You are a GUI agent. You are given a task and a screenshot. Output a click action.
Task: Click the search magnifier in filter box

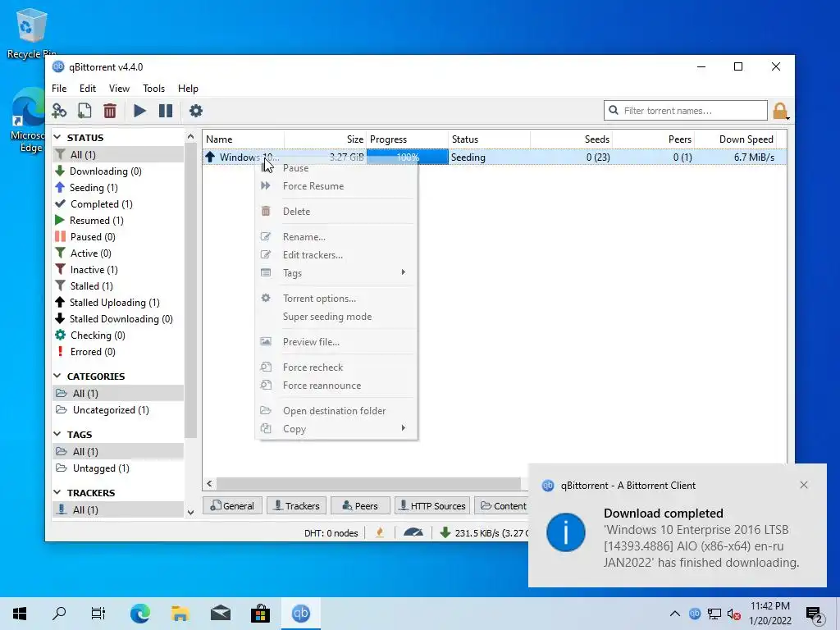614,111
